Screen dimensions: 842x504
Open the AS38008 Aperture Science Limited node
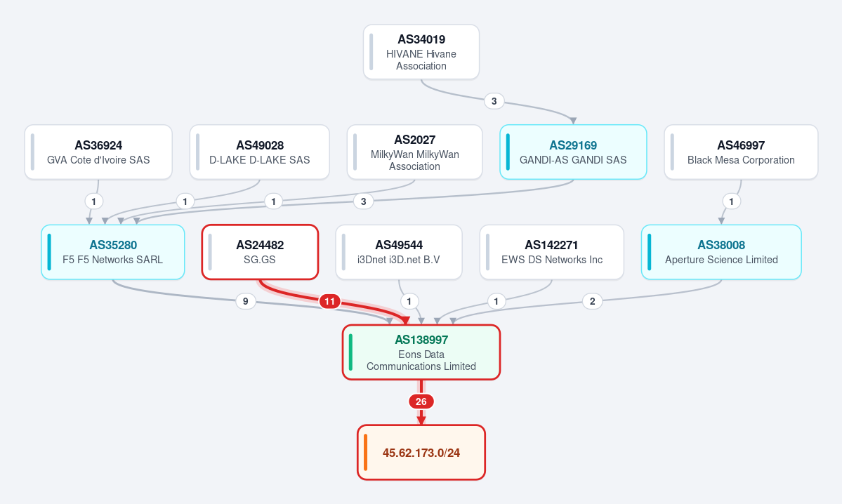click(x=721, y=252)
